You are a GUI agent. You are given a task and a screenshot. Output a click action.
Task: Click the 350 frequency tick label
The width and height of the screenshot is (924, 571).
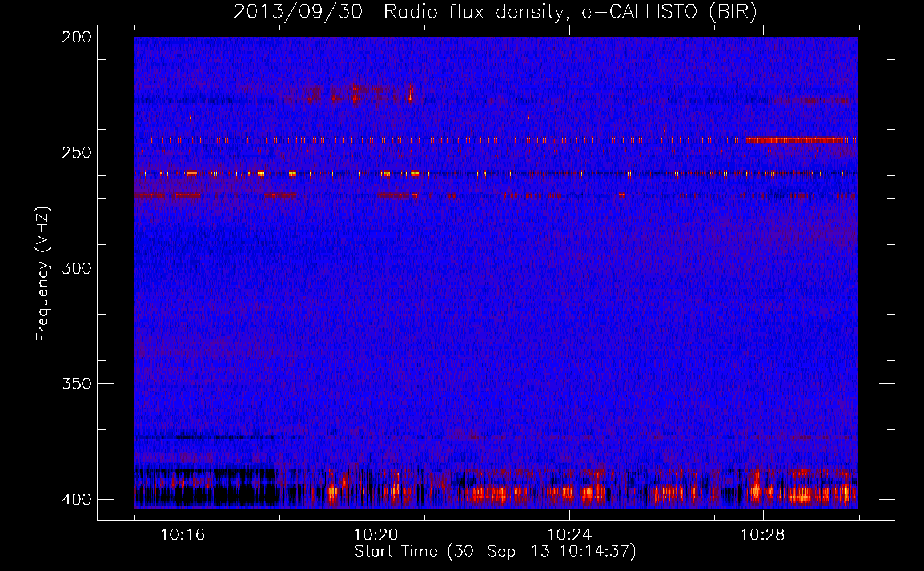77,384
